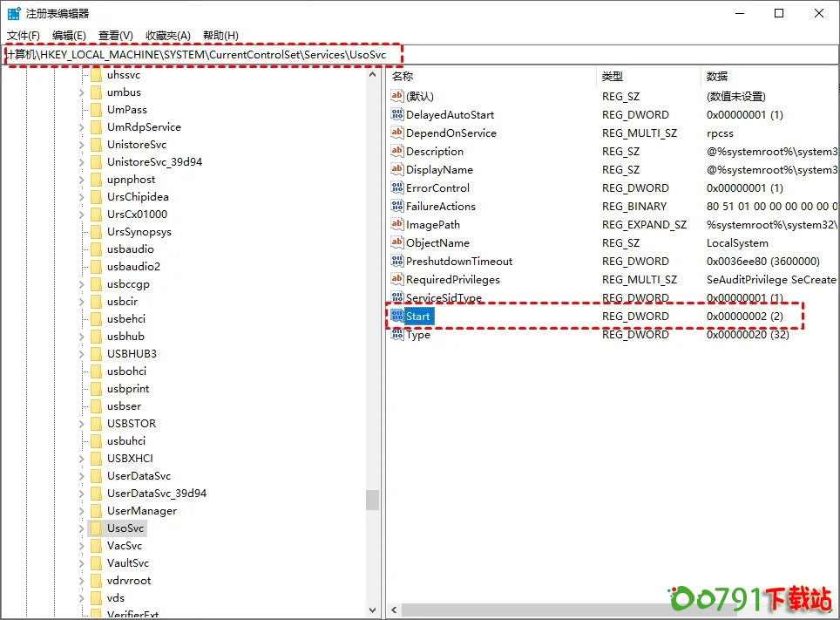This screenshot has width=840, height=620.
Task: Click the DelayedAutoStart DWORD value icon
Action: 397,115
